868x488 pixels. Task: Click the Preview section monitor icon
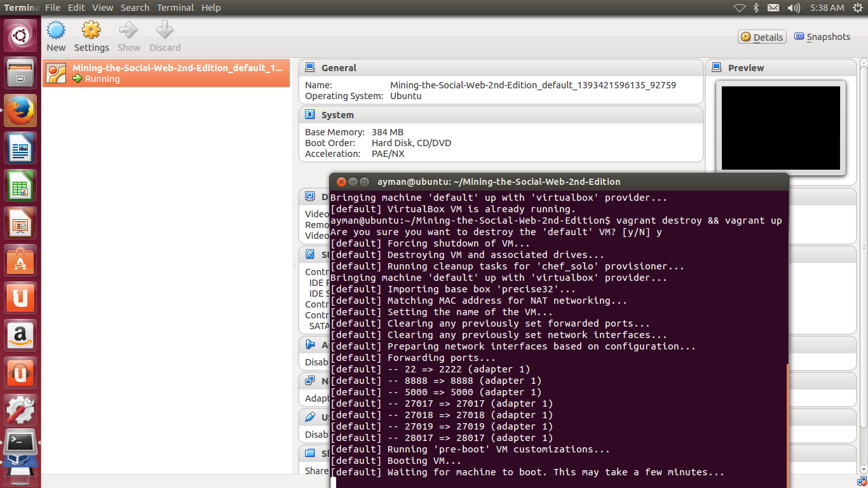point(717,67)
